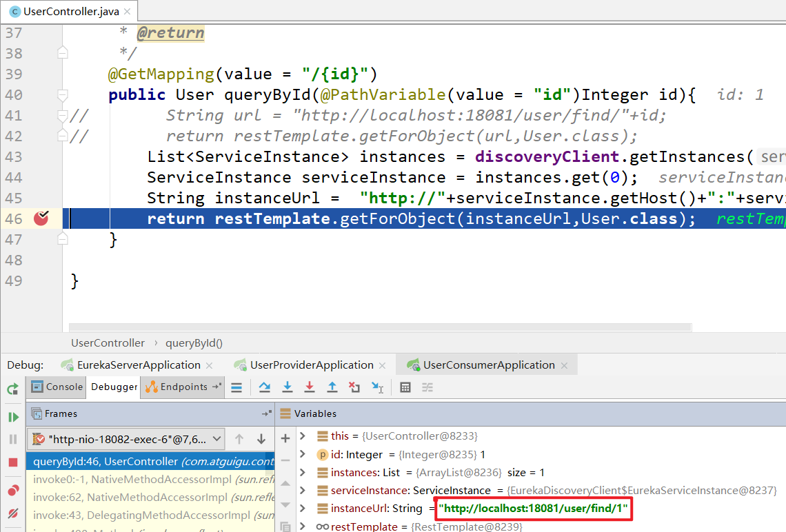Rerun the debug session
Viewport: 786px width, 532px height.
[x=12, y=389]
